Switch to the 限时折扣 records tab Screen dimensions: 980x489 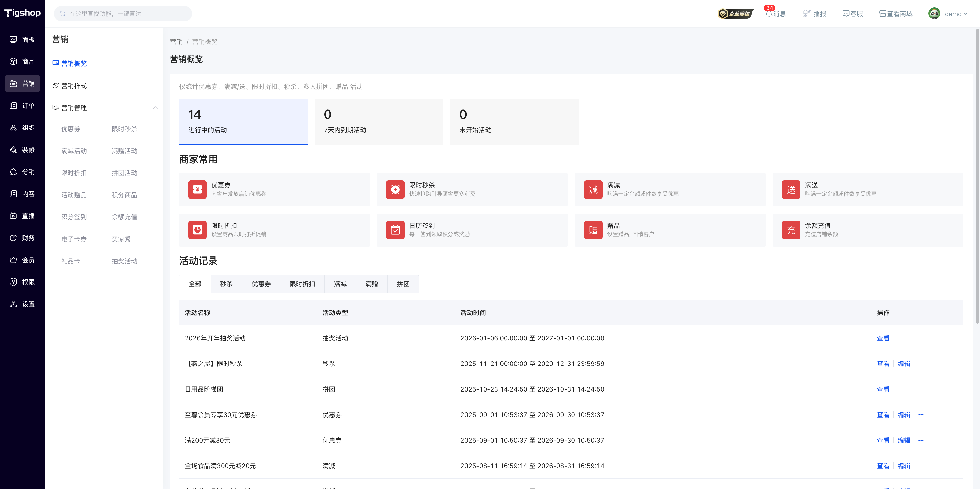pyautogui.click(x=302, y=284)
